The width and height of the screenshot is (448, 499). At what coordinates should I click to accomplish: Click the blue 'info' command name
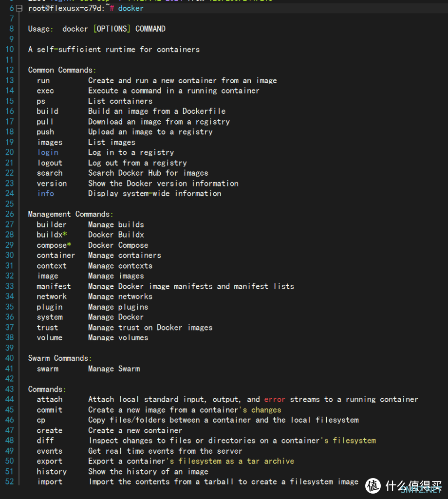pos(46,194)
